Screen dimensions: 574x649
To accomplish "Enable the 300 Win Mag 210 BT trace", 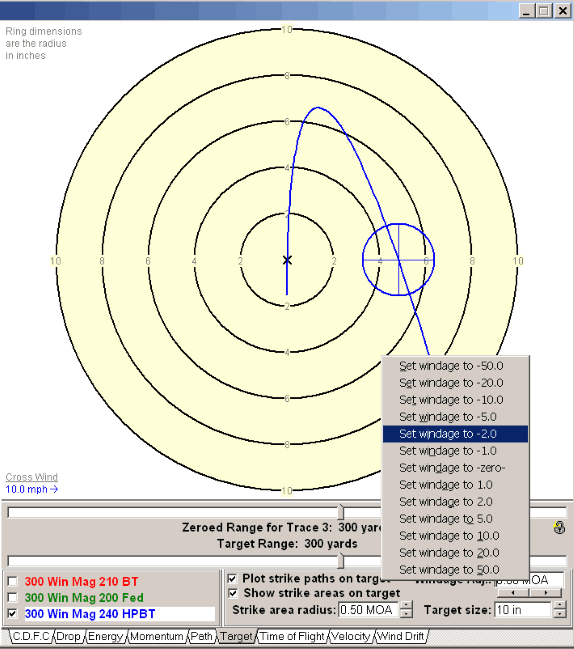I will pos(13,582).
